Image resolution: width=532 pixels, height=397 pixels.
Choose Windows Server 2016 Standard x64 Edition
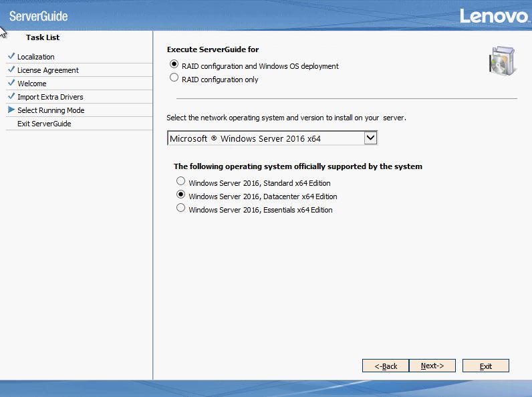pyautogui.click(x=181, y=181)
